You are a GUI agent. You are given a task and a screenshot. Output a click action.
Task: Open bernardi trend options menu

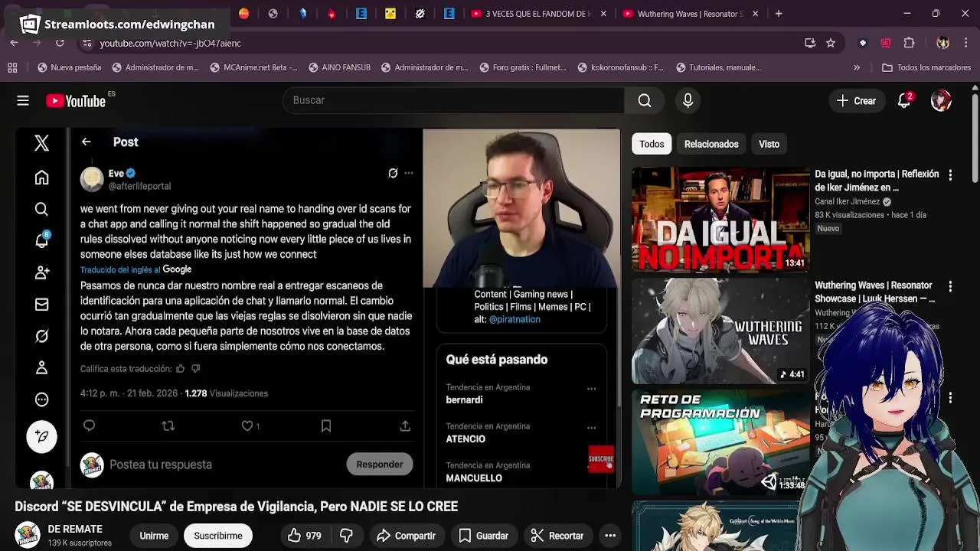[591, 389]
